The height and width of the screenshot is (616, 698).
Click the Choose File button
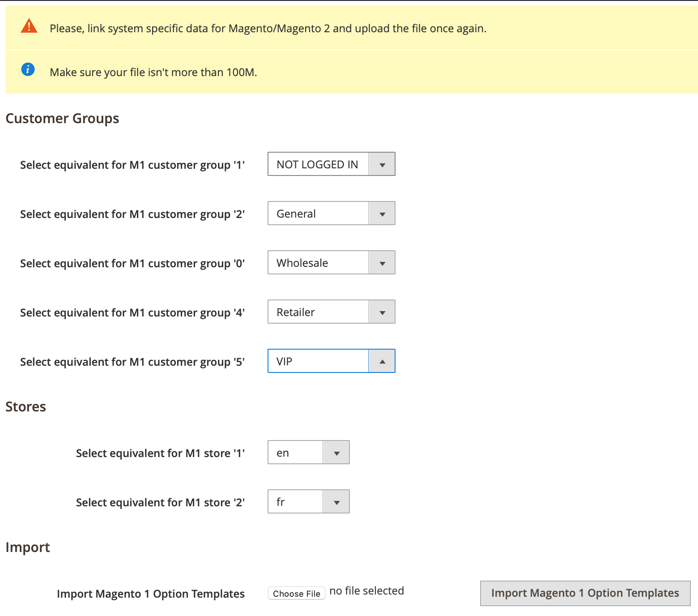click(297, 593)
